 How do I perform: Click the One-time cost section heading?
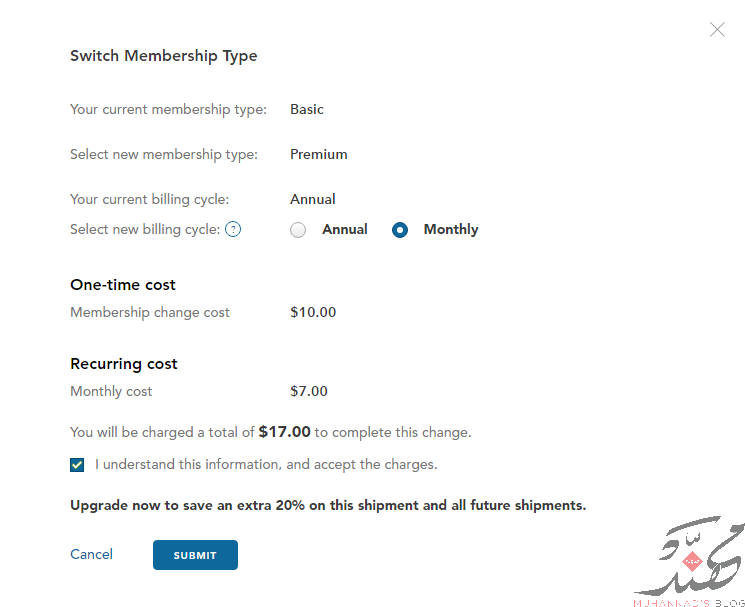[x=123, y=285]
